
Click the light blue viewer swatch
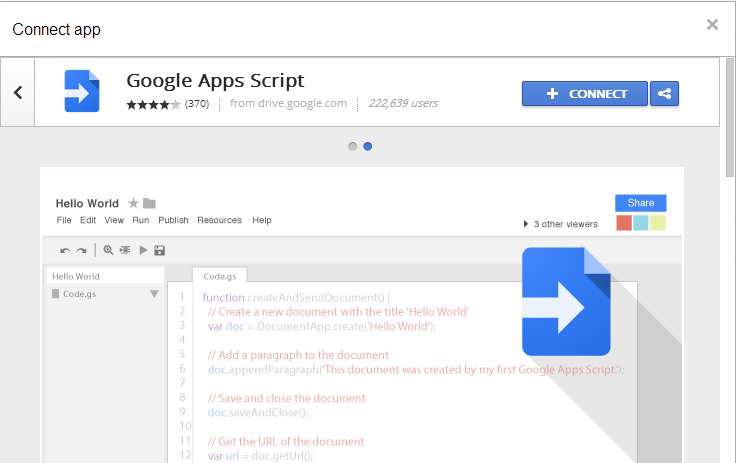point(641,223)
